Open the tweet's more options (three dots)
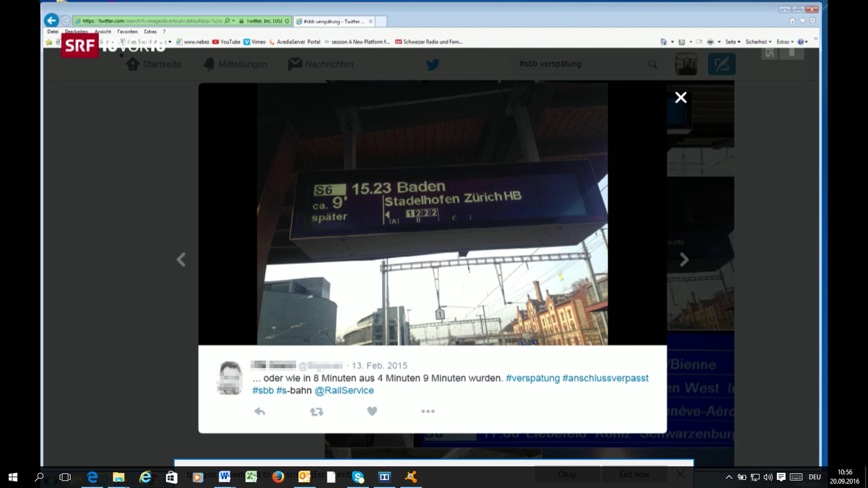The image size is (868, 488). tap(428, 411)
